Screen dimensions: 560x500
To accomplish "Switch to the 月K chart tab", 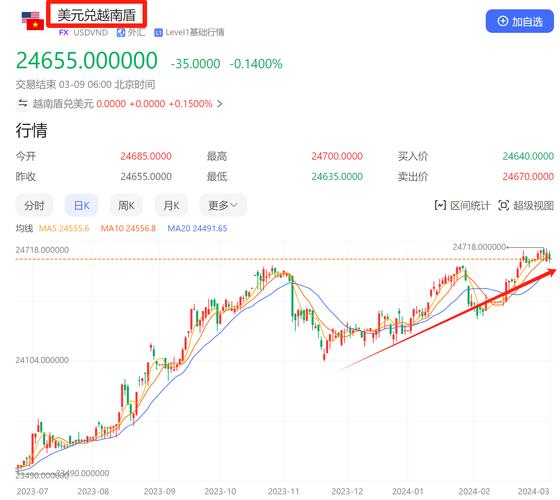I will point(171,205).
